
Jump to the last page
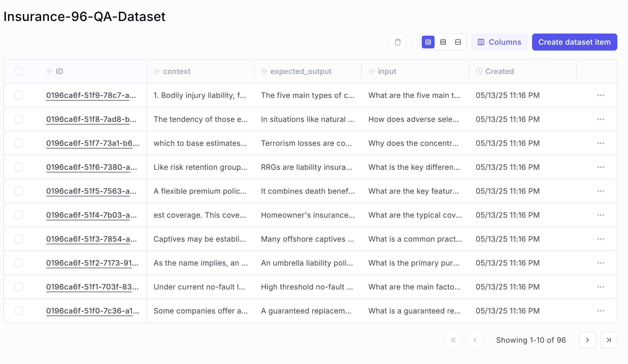(609, 340)
